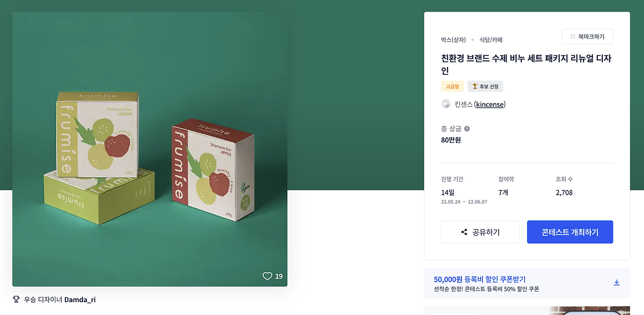
Task: Click the trophy icon on 후보 선정 badge
Action: (x=475, y=86)
